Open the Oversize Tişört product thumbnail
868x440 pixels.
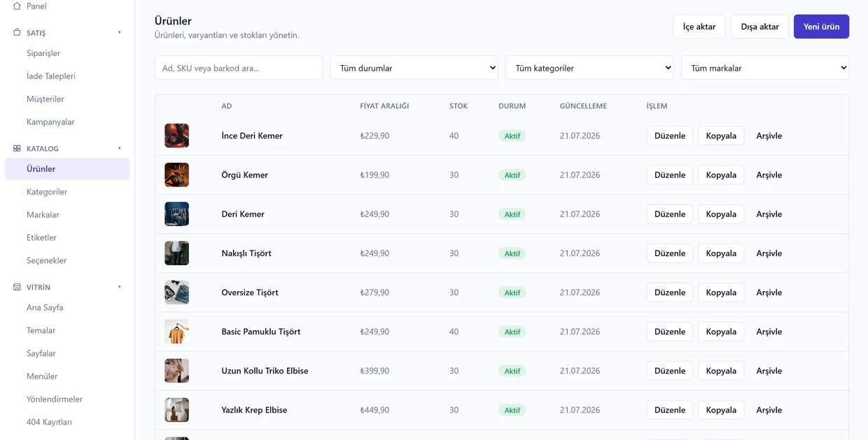(176, 292)
